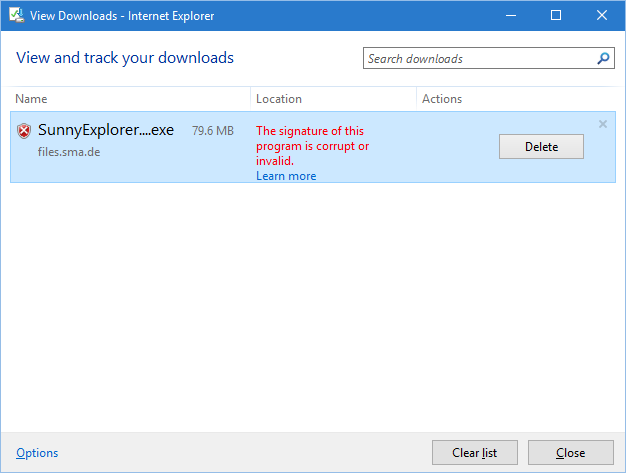The width and height of the screenshot is (626, 473).
Task: Click the search magnifier icon
Action: pyautogui.click(x=603, y=58)
